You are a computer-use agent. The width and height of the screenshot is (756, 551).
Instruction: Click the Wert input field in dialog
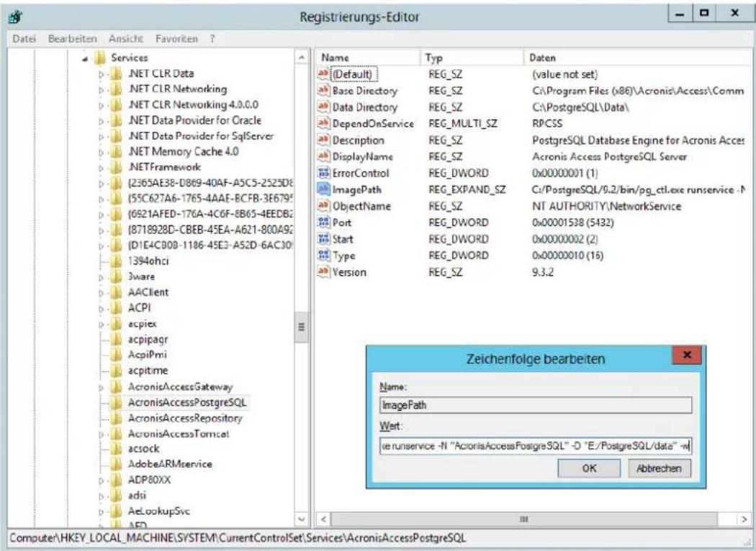point(536,446)
